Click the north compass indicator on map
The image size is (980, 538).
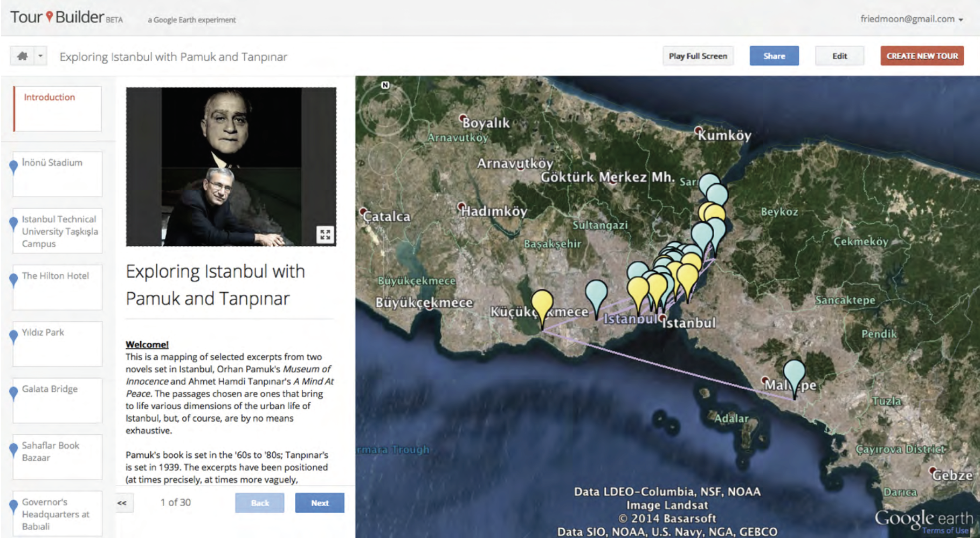[385, 85]
